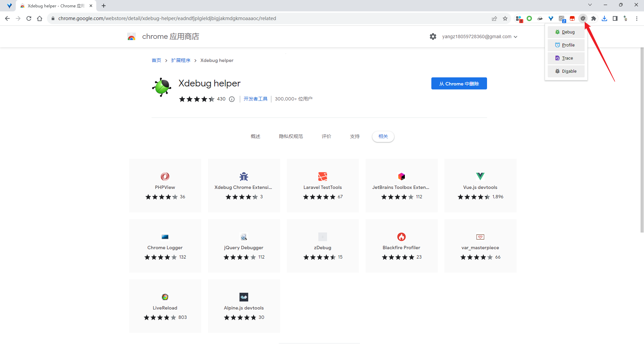This screenshot has height=344, width=644.
Task: Select Disable in the Xdebug popup
Action: tap(566, 71)
